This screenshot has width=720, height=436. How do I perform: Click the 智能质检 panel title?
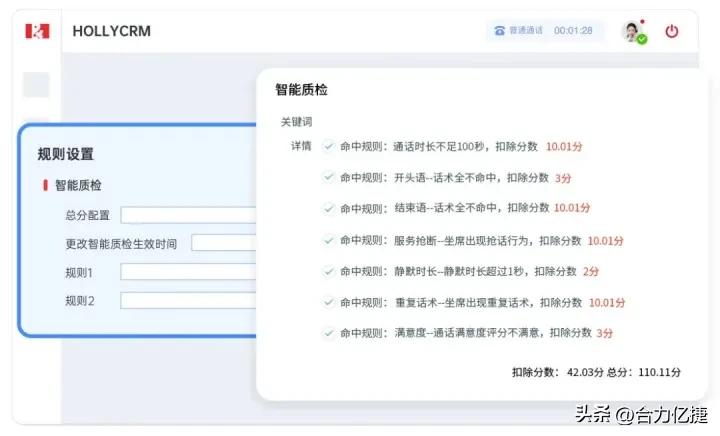[301, 89]
